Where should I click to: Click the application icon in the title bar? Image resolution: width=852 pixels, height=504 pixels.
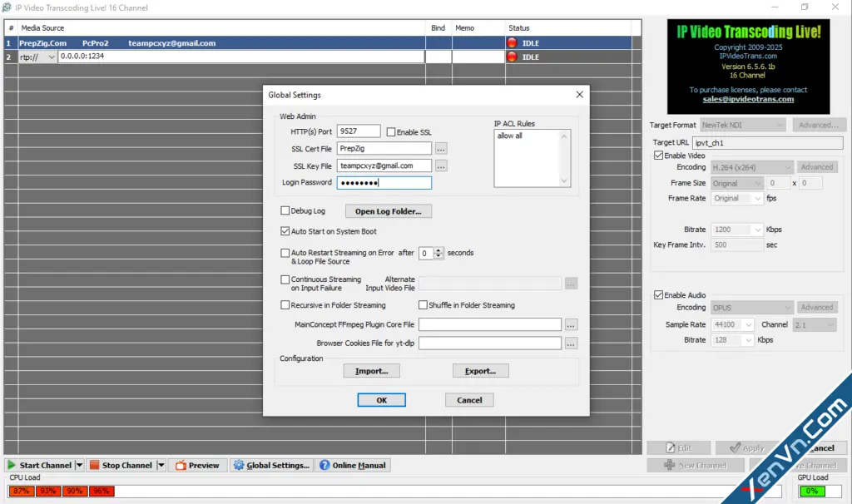pos(7,7)
